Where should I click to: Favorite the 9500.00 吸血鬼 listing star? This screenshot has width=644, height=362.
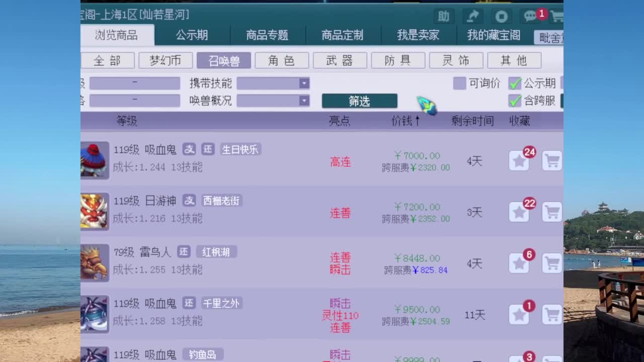pos(519,315)
